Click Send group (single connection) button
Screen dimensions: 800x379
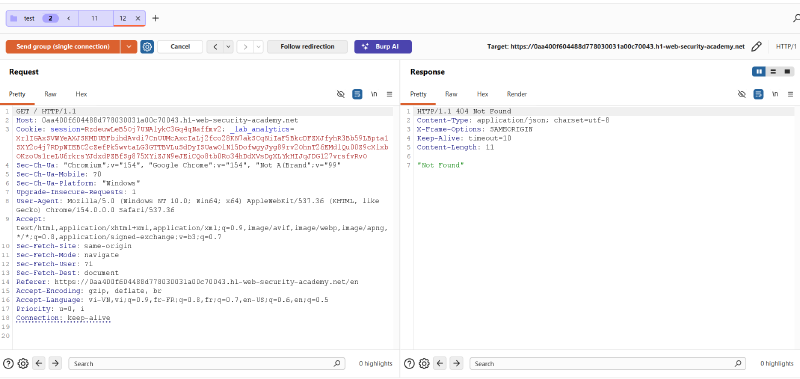click(63, 47)
